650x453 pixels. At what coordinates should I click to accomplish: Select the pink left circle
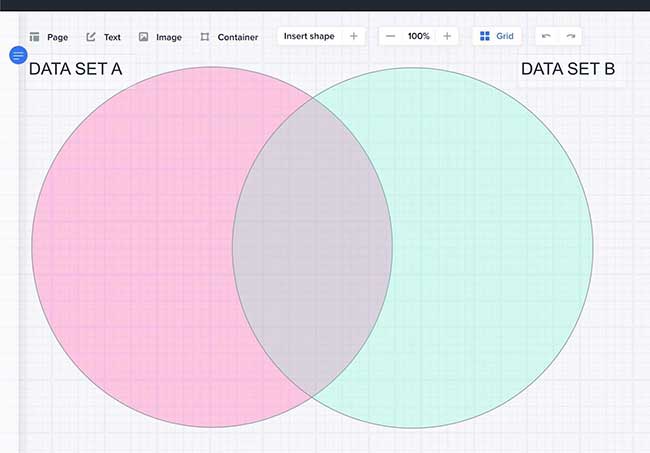(130, 250)
